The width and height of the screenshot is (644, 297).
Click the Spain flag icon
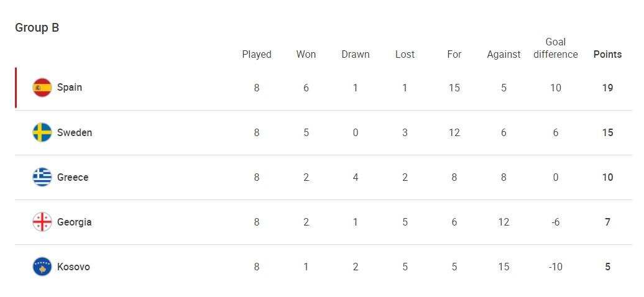point(42,88)
